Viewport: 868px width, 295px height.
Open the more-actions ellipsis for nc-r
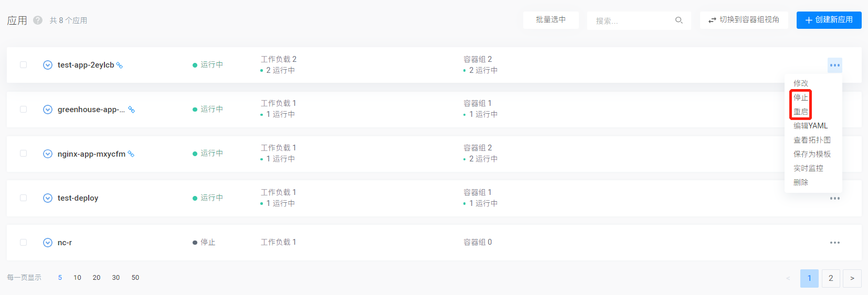tap(834, 243)
